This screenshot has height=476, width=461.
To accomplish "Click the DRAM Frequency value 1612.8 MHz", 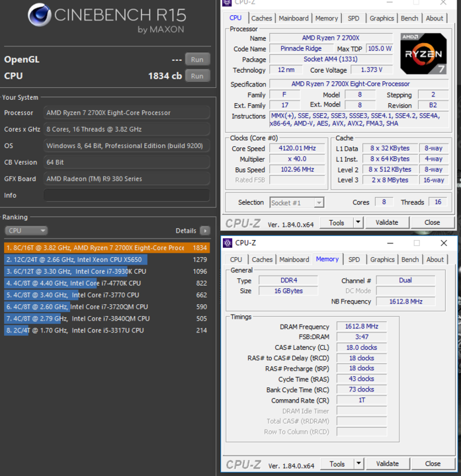I will point(362,327).
